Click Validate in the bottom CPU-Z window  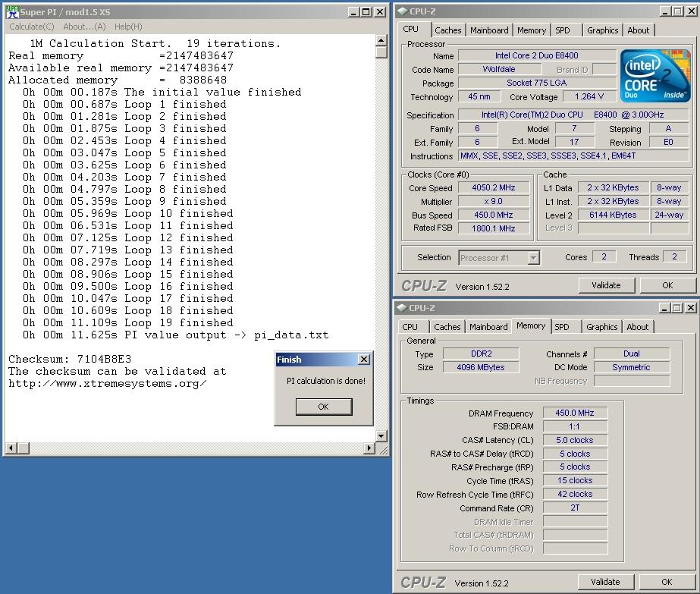point(605,582)
